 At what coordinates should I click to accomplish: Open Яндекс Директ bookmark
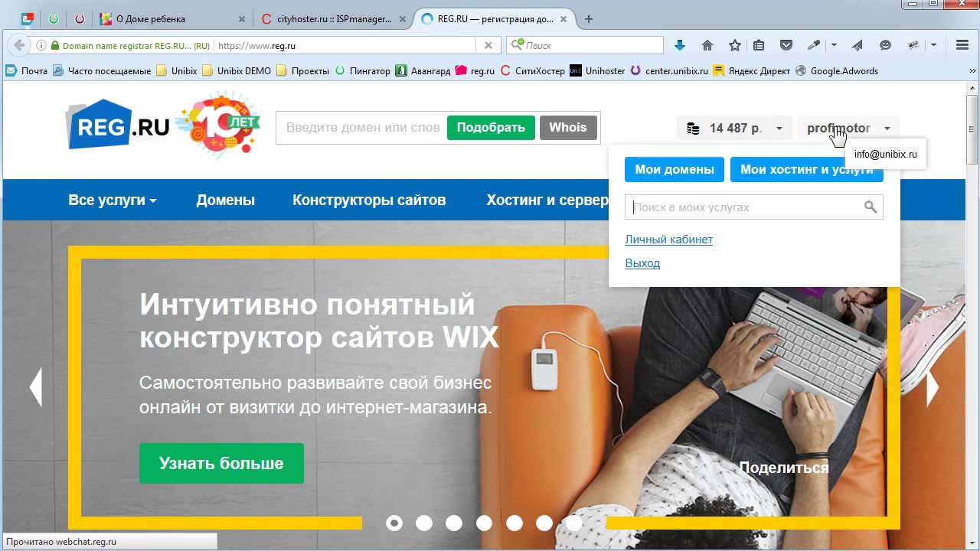(752, 70)
